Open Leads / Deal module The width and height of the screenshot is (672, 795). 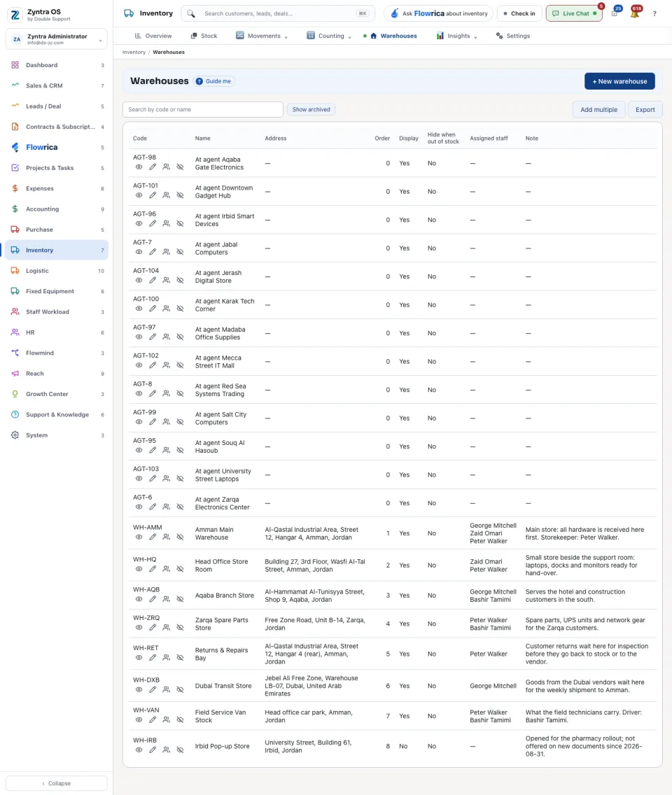pos(57,106)
